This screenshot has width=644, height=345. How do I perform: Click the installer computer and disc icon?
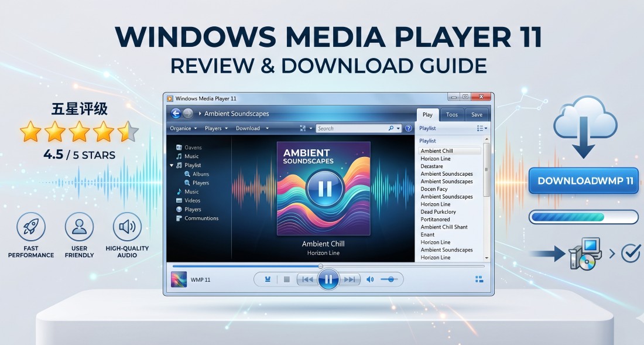(585, 254)
